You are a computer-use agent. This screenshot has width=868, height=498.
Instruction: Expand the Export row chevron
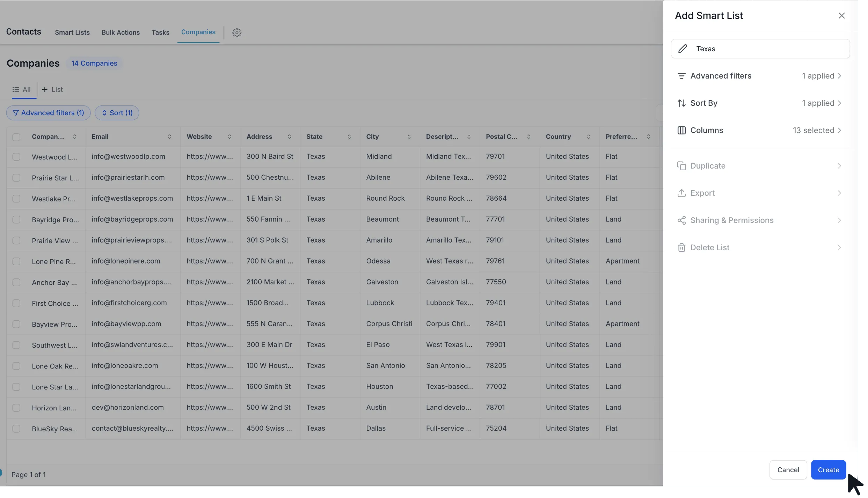pos(839,193)
